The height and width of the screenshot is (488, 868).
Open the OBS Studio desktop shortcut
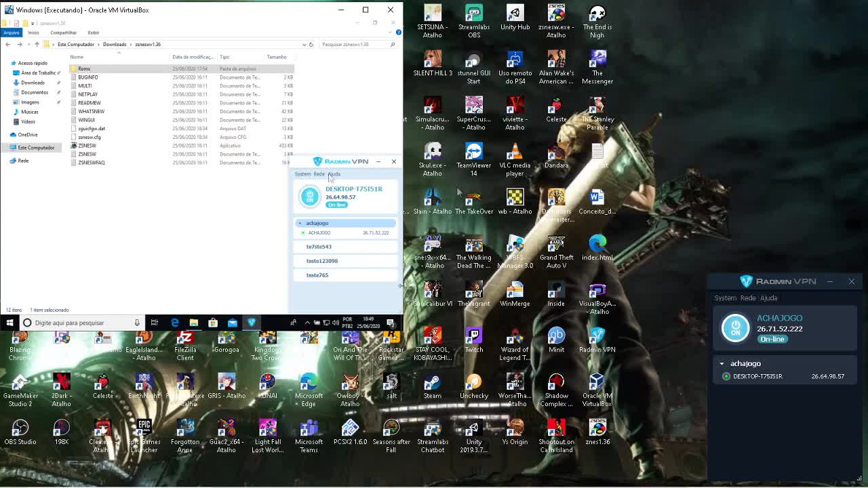20,428
